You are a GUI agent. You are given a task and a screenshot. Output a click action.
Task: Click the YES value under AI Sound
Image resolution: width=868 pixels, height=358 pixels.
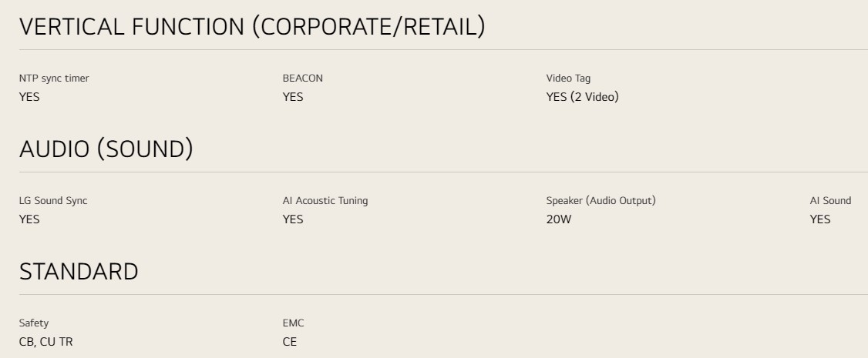coord(820,219)
